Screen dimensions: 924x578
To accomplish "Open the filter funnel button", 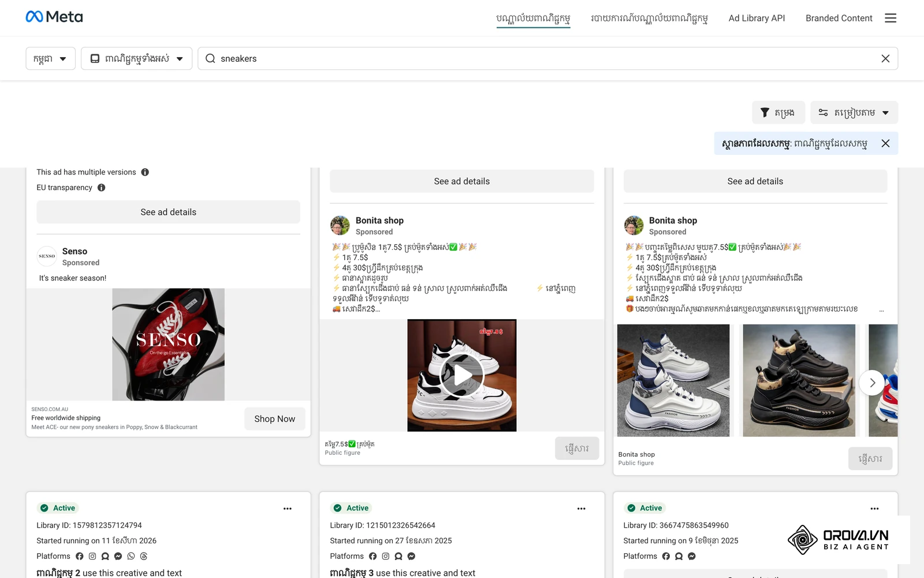I will [778, 112].
